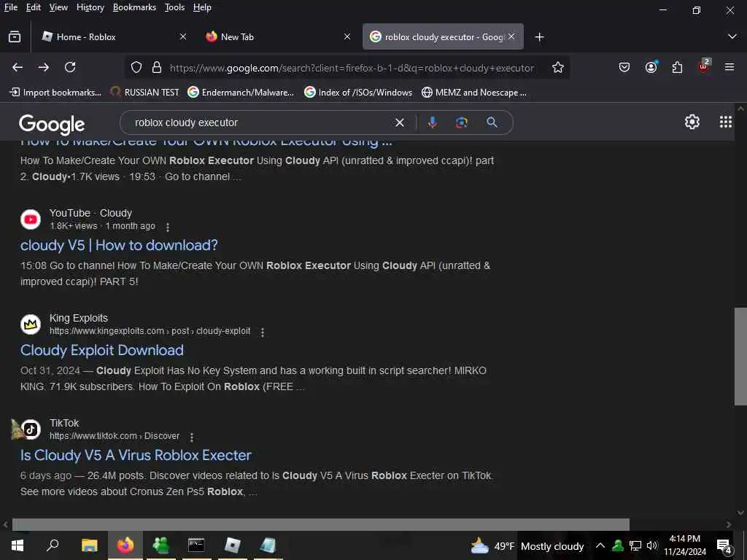Open more options for YouTube Cloudy result
747x560 pixels.
click(168, 227)
